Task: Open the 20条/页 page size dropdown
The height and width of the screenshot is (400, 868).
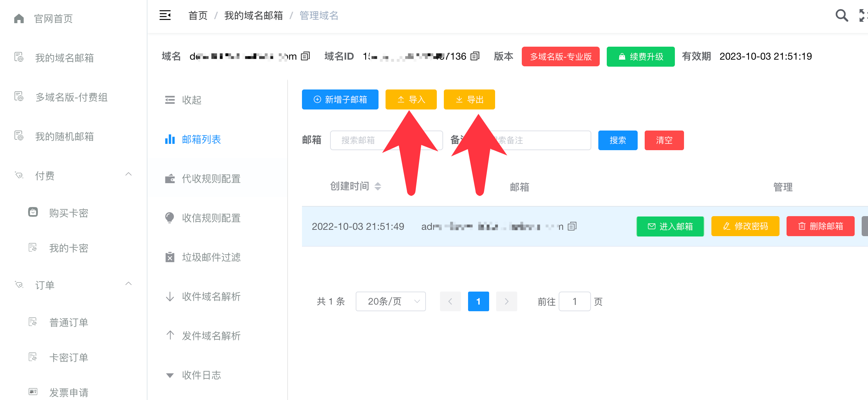Action: (x=390, y=301)
